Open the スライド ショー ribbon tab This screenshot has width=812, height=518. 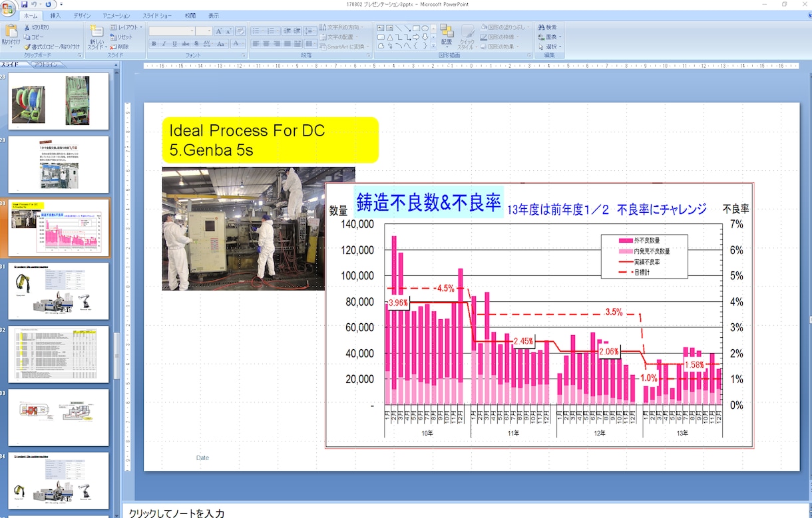pos(156,15)
